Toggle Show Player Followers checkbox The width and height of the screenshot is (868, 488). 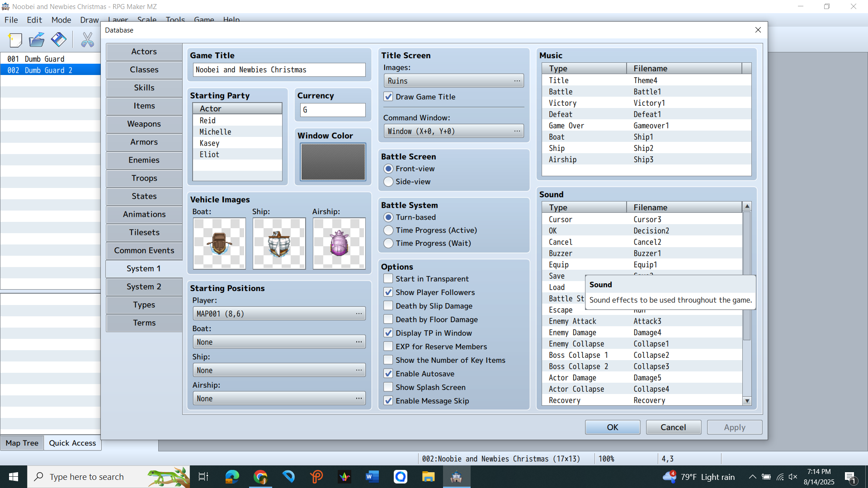[x=388, y=292]
